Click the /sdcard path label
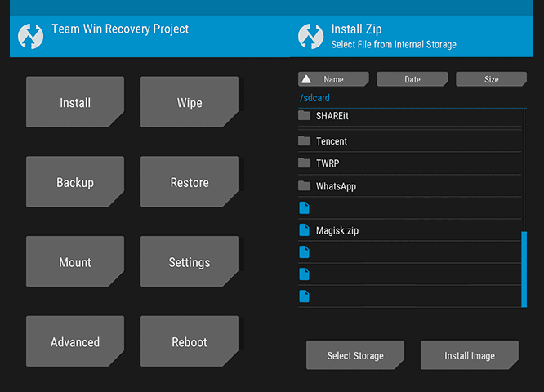 click(x=314, y=98)
